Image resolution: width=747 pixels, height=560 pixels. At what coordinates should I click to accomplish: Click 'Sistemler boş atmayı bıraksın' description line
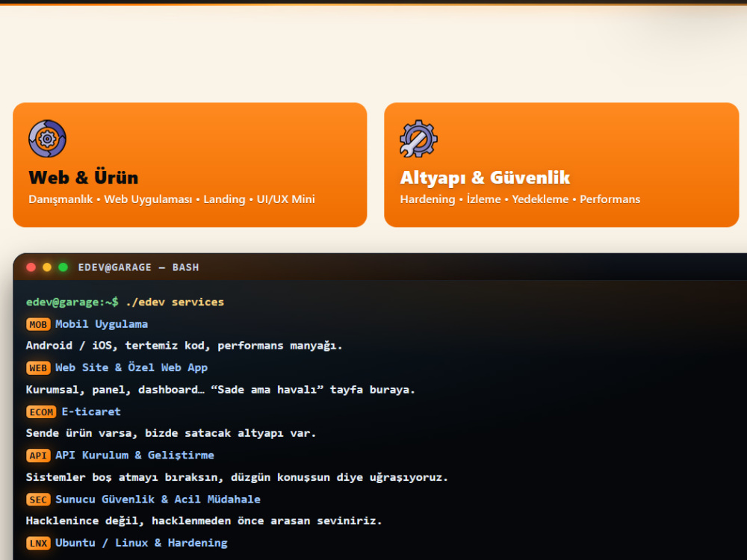(x=238, y=477)
